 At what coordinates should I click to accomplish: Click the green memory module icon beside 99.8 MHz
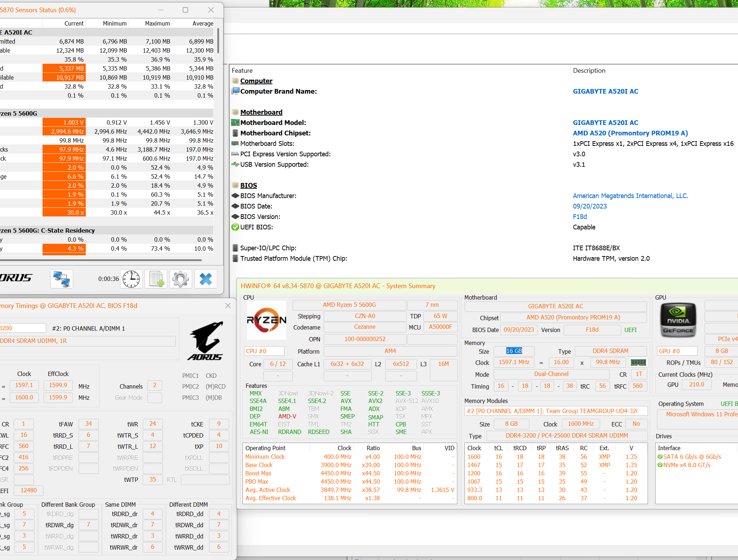[638, 362]
